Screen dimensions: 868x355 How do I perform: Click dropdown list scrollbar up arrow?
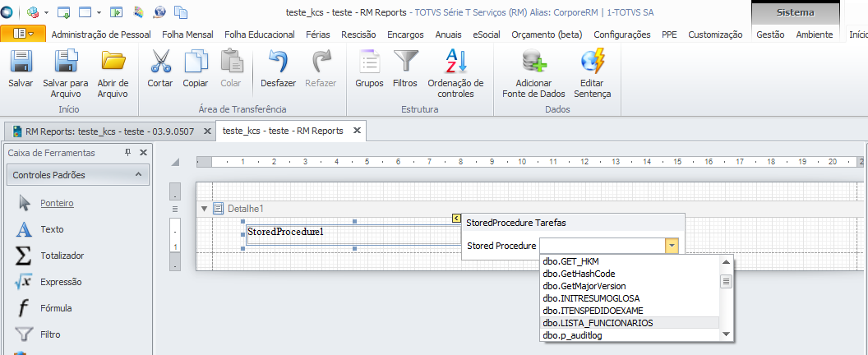pos(726,261)
